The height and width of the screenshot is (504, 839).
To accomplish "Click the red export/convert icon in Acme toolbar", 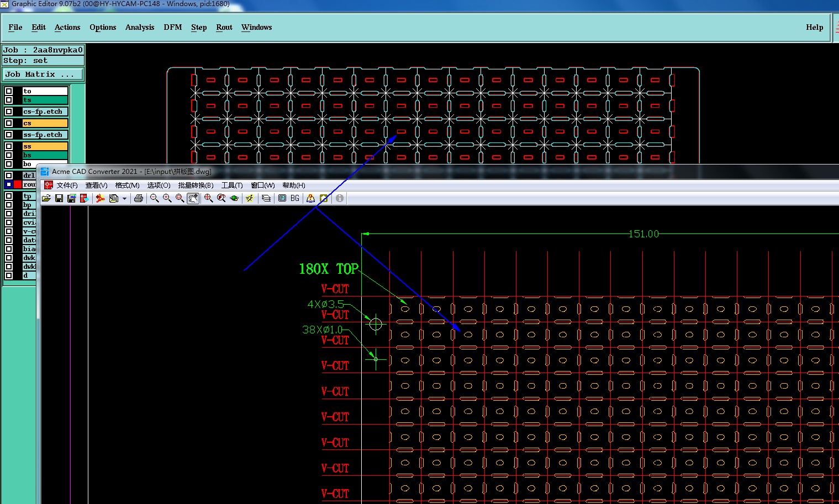I will [84, 198].
